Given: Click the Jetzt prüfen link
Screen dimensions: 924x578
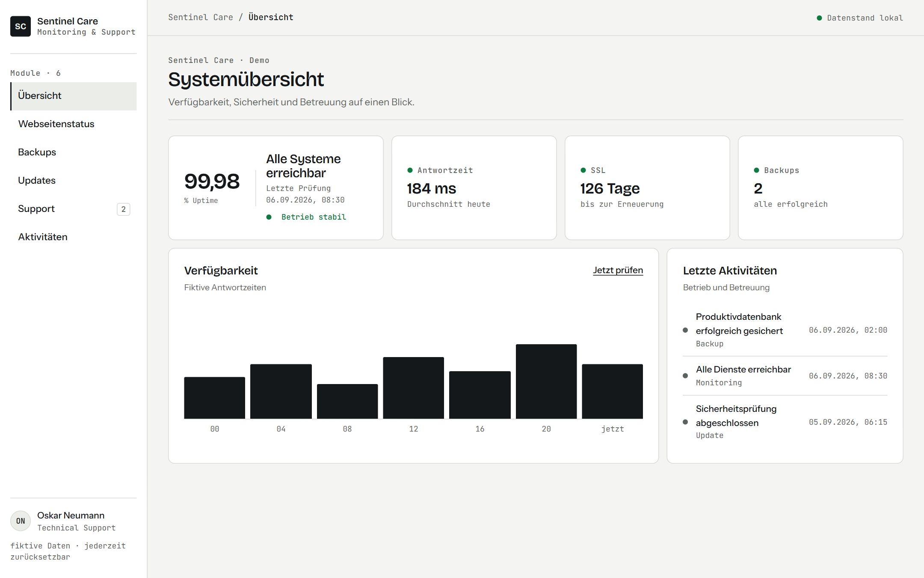Looking at the screenshot, I should pyautogui.click(x=618, y=271).
